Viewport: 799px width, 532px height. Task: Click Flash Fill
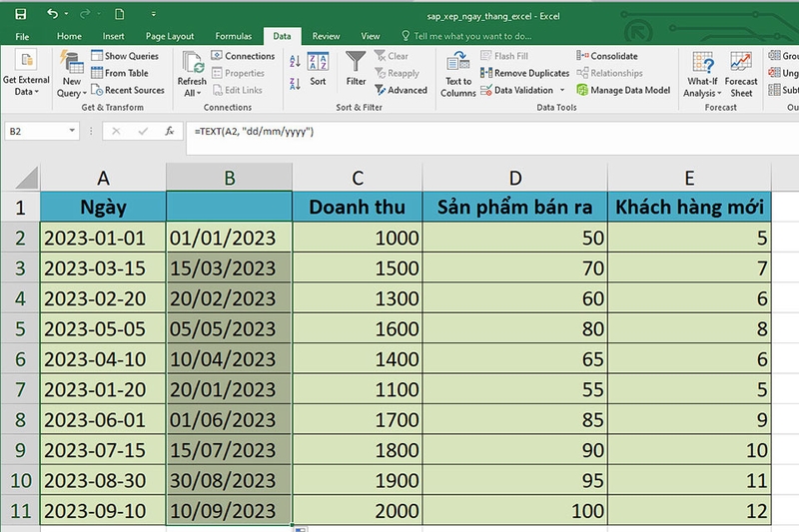pyautogui.click(x=504, y=56)
